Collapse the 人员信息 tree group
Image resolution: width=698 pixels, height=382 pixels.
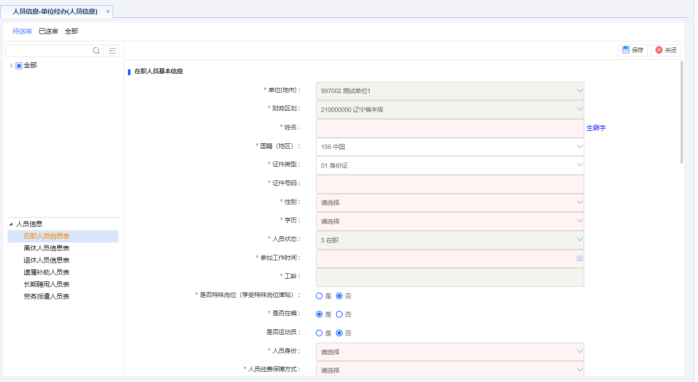coord(11,224)
